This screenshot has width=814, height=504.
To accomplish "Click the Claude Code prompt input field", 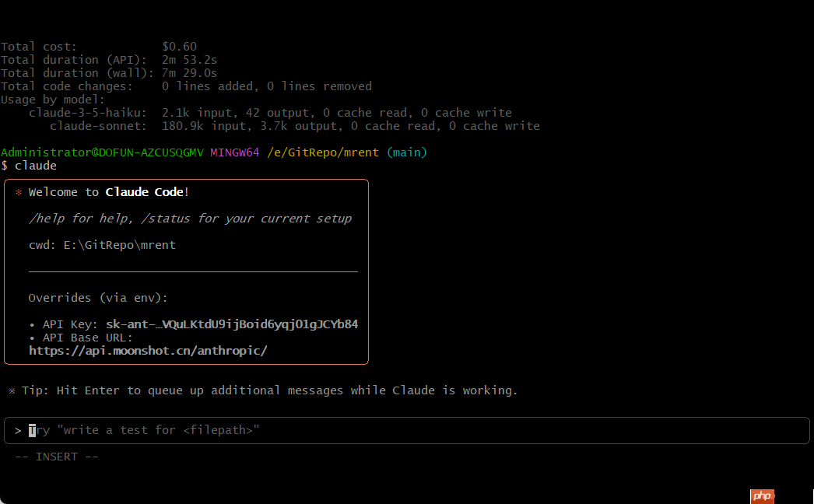I will coord(406,430).
